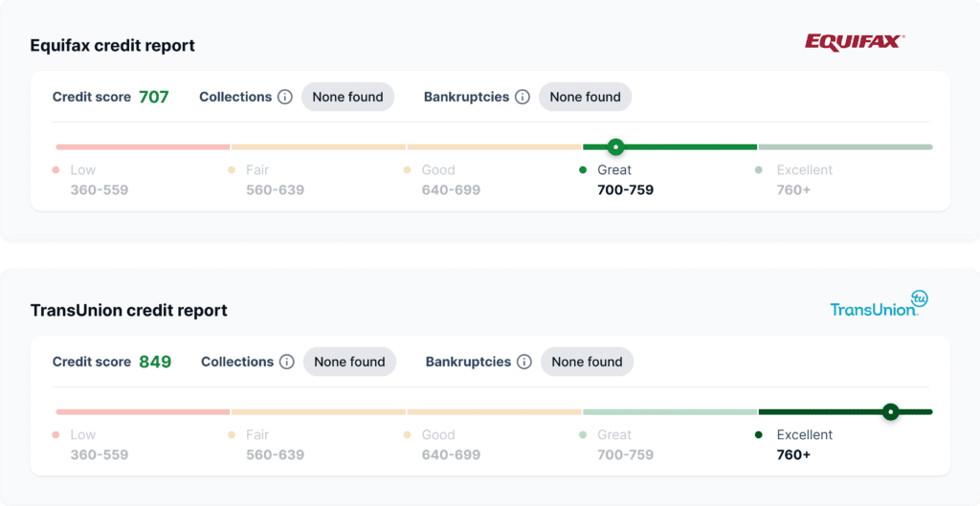The width and height of the screenshot is (980, 506).
Task: Click the Equifax 'Great 700-759' range label
Action: (x=624, y=180)
